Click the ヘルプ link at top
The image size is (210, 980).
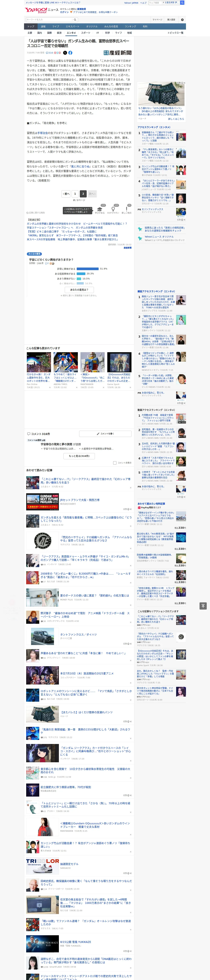[143, 3]
